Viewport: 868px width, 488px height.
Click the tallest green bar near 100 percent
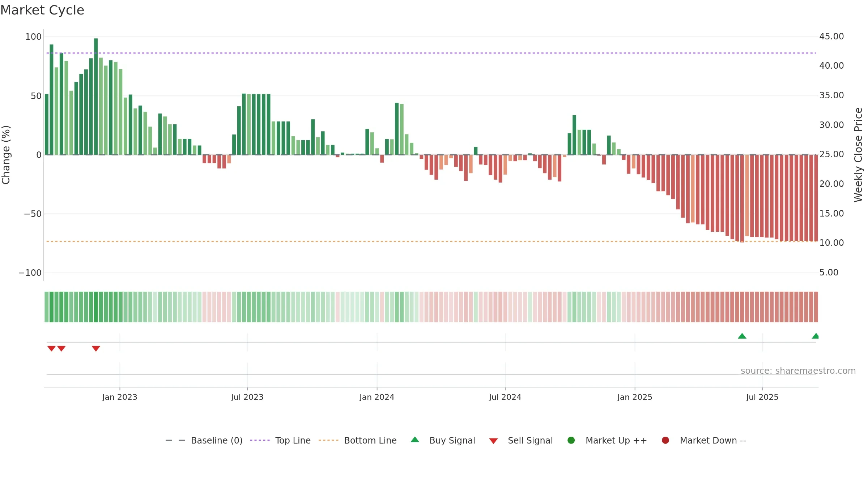tap(96, 97)
